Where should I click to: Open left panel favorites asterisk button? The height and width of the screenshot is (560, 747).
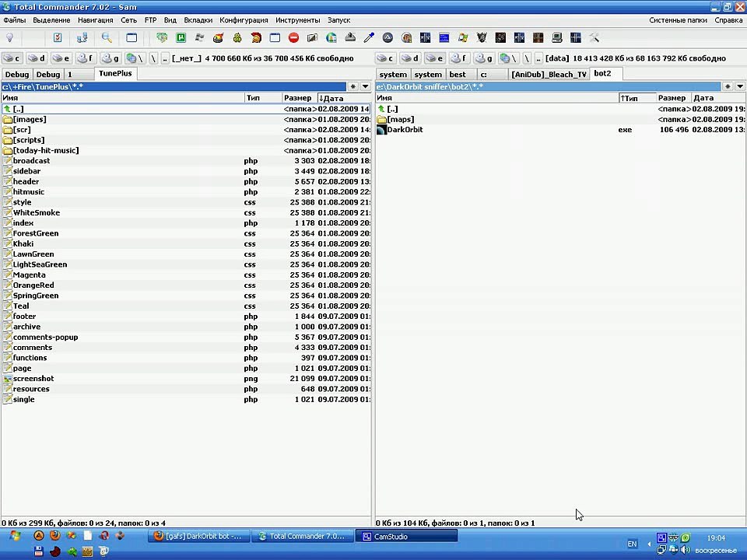[352, 86]
